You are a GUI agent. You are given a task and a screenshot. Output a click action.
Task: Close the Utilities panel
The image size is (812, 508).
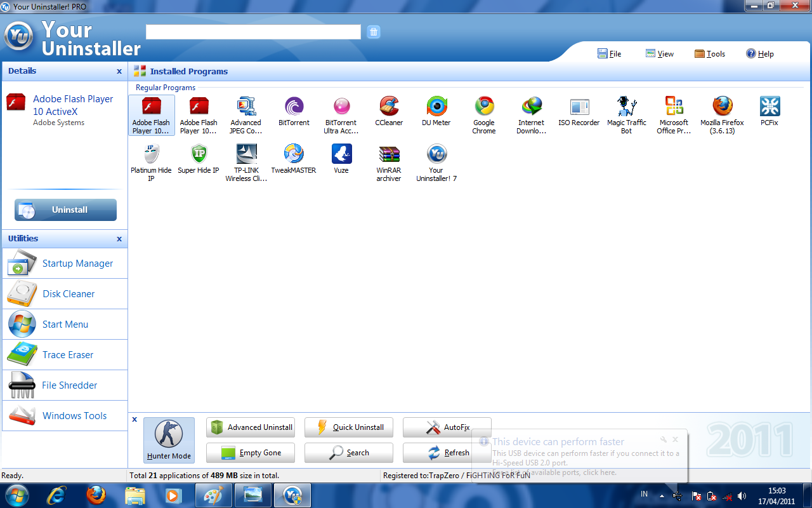[x=119, y=239]
